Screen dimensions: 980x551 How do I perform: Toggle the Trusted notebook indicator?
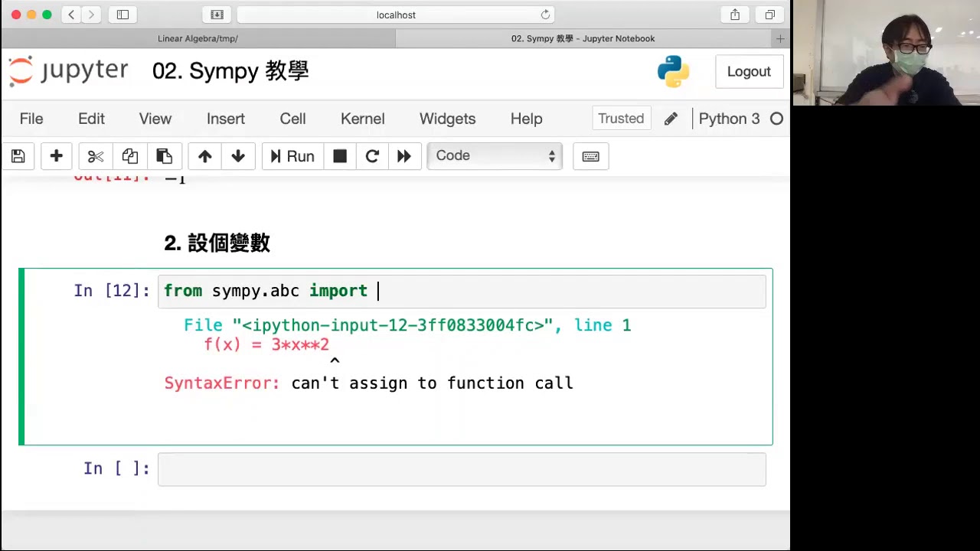[x=621, y=119]
